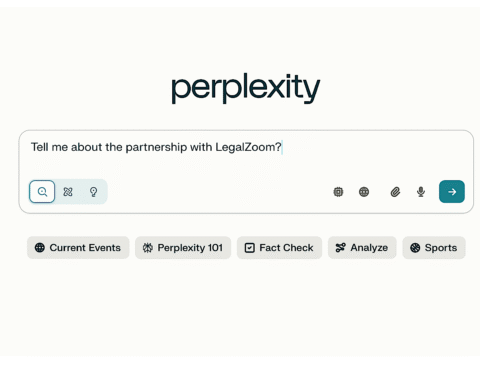Open the Sports suggestion chip

point(434,248)
